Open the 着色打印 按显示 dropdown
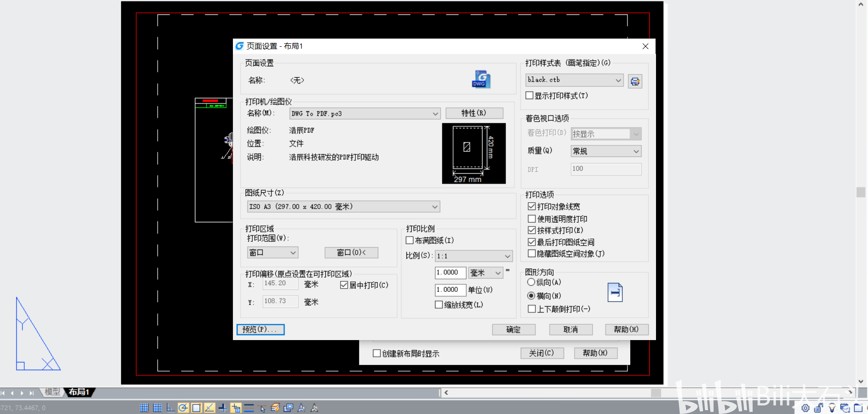Screen dimensions: 868x414 point(606,134)
